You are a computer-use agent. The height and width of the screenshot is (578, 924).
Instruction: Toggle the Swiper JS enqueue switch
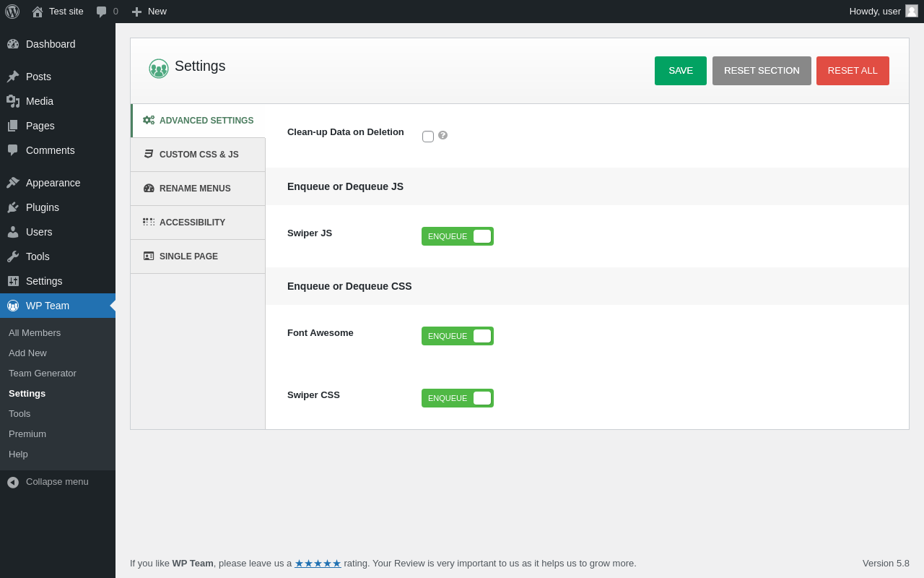coord(458,236)
